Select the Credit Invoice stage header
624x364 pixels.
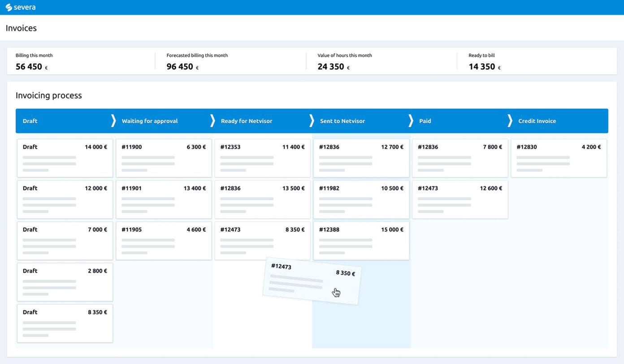click(x=537, y=121)
